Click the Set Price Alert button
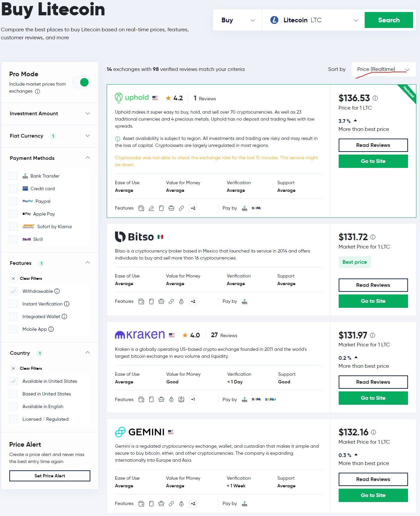Viewport: 420px width, 516px height. [x=50, y=476]
